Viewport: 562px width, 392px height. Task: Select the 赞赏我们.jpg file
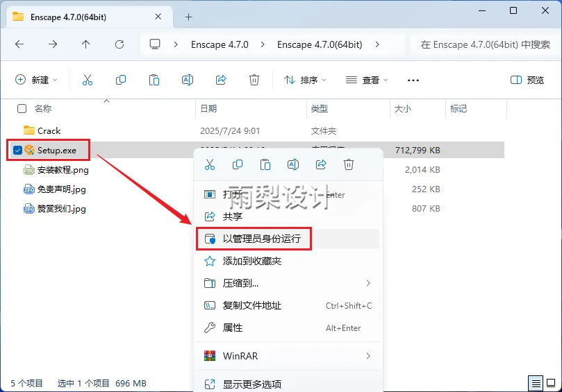point(62,208)
